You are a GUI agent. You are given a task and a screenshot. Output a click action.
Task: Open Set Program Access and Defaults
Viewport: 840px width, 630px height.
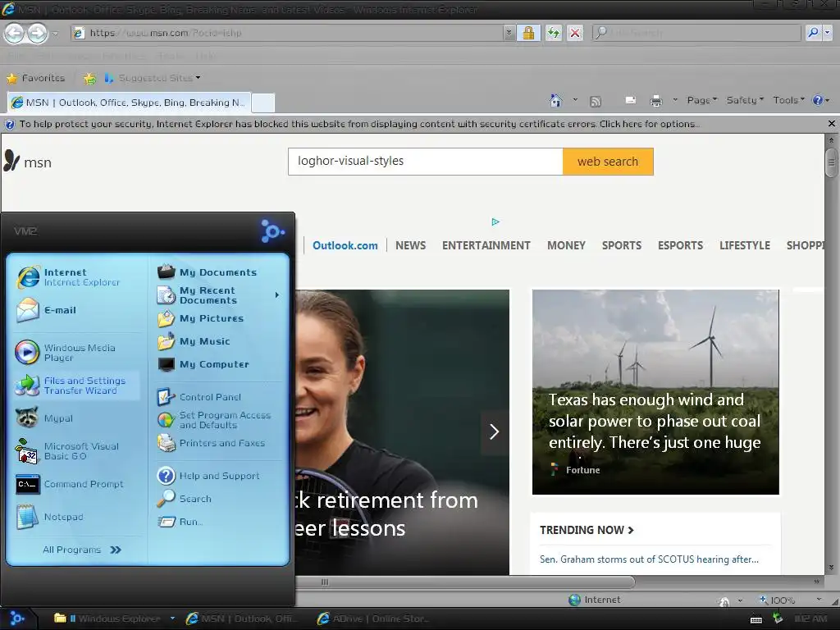coord(218,420)
